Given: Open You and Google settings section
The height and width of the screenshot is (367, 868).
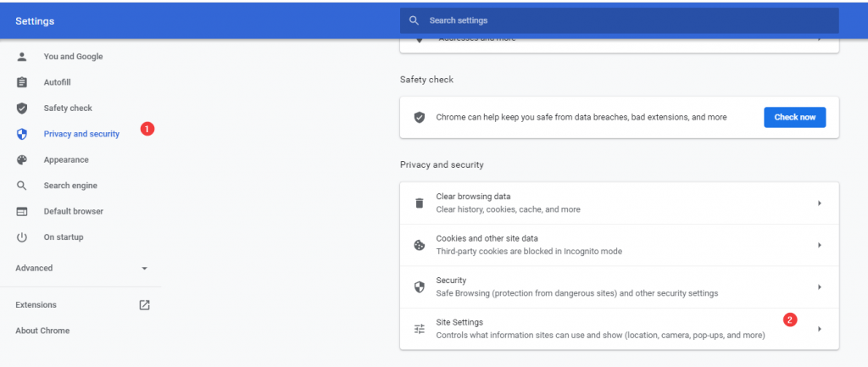Looking at the screenshot, I should 73,57.
